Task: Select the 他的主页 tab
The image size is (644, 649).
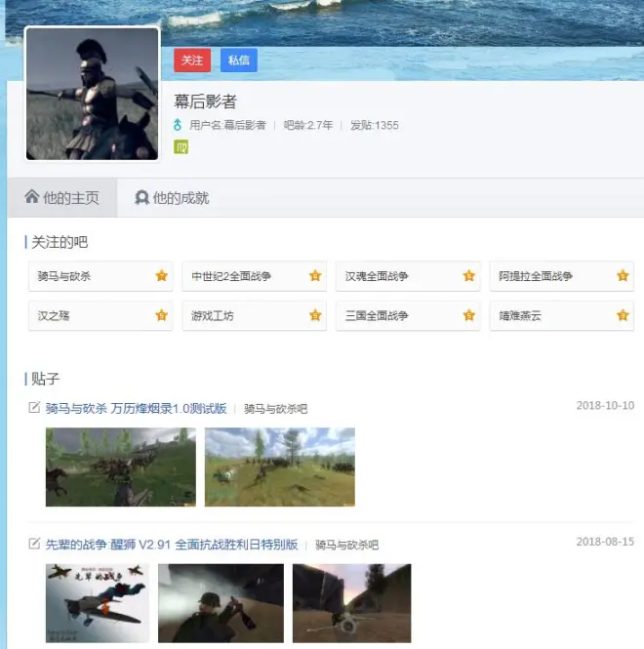Action: tap(62, 198)
